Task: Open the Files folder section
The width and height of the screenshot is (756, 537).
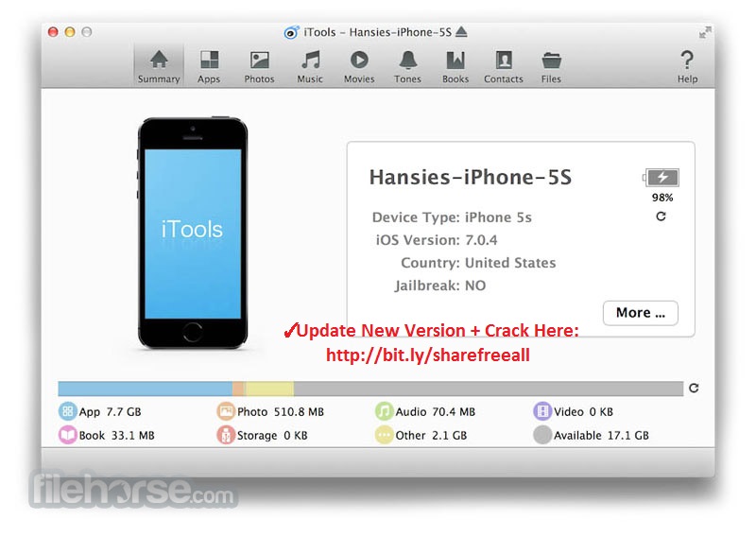Action: (x=551, y=66)
